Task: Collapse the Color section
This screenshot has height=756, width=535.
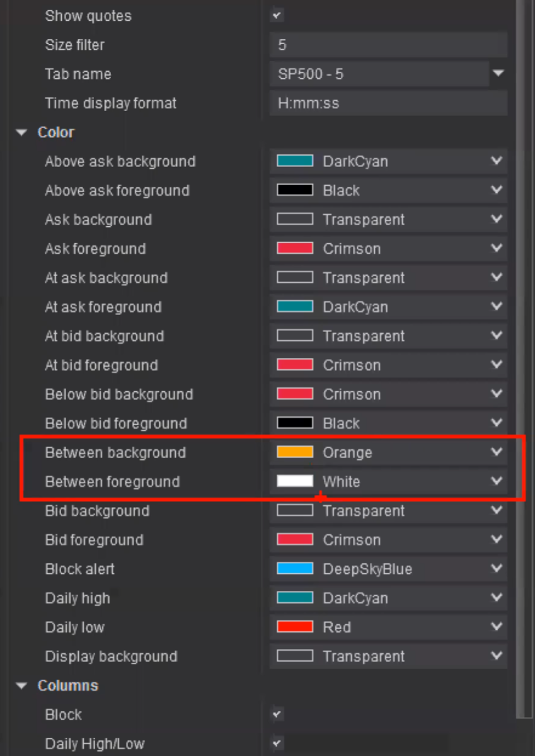Action: pos(23,132)
